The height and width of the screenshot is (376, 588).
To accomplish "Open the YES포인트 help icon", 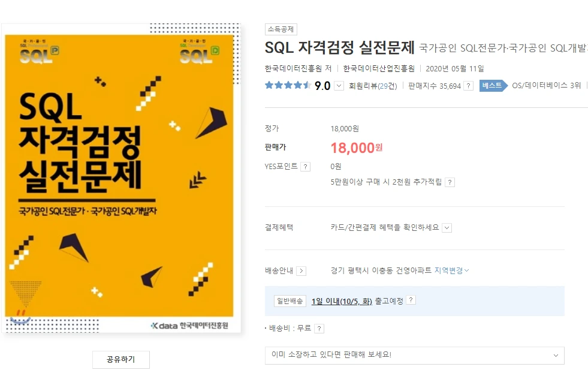I will pos(304,166).
